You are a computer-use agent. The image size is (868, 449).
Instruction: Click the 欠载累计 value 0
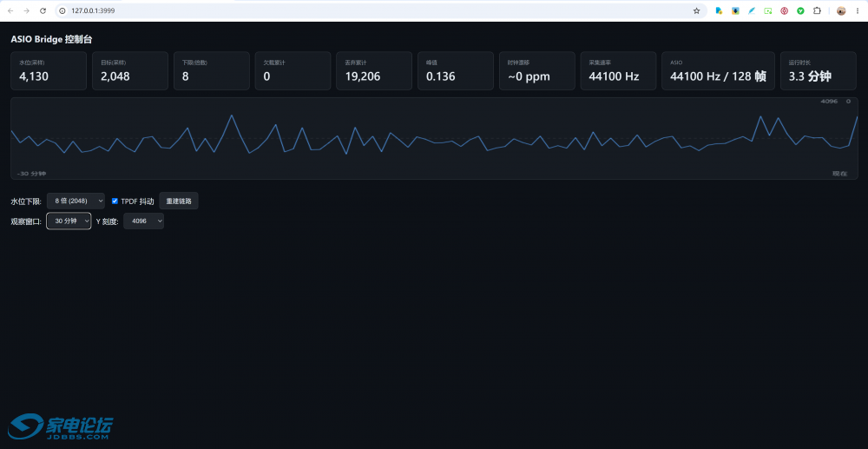point(266,76)
